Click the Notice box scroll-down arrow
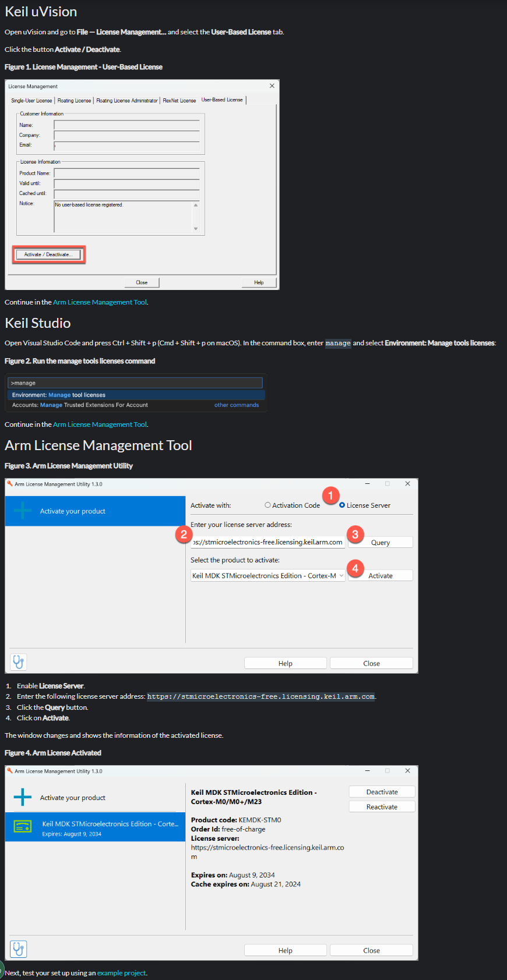The width and height of the screenshot is (507, 980). click(196, 229)
